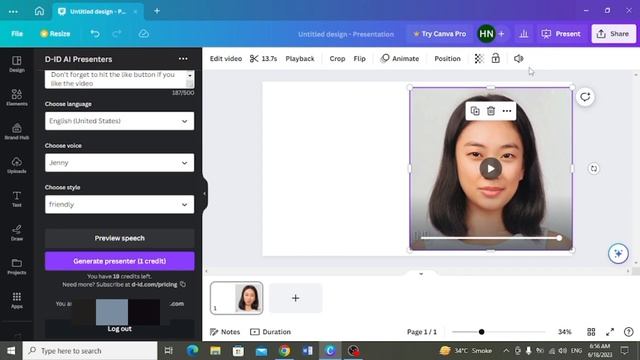The width and height of the screenshot is (640, 360).
Task: Click the comment bubble icon beside canvas
Action: pos(585,97)
